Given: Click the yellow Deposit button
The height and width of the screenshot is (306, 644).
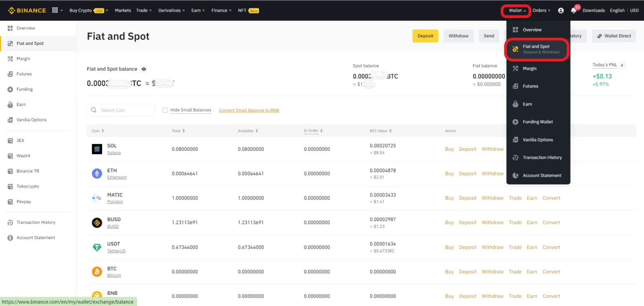Looking at the screenshot, I should coord(426,36).
